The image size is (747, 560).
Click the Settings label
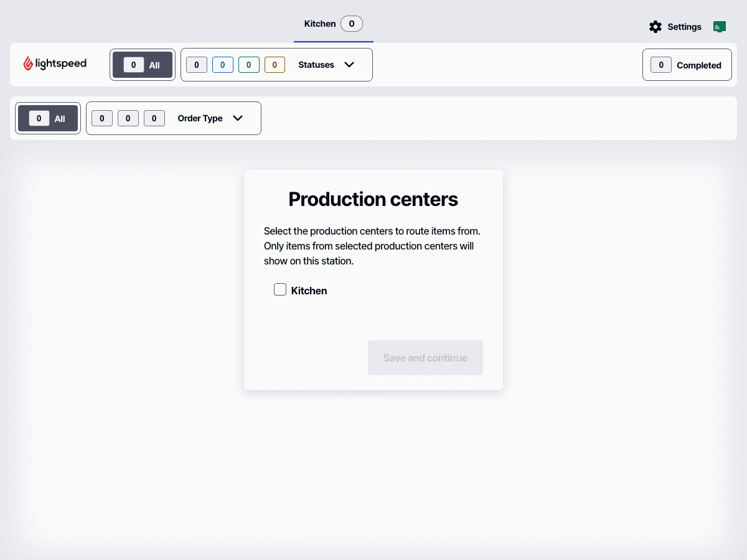tap(684, 27)
